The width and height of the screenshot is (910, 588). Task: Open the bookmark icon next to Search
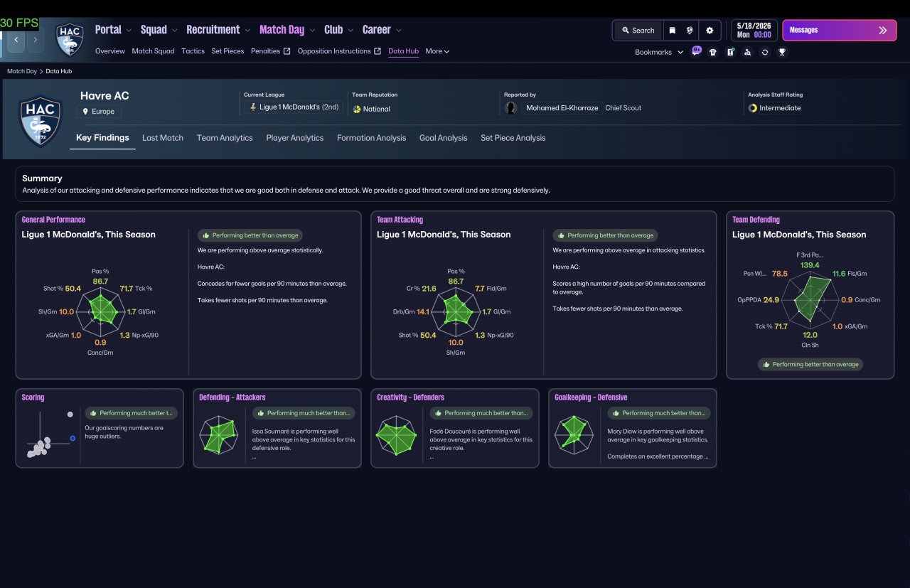[672, 31]
